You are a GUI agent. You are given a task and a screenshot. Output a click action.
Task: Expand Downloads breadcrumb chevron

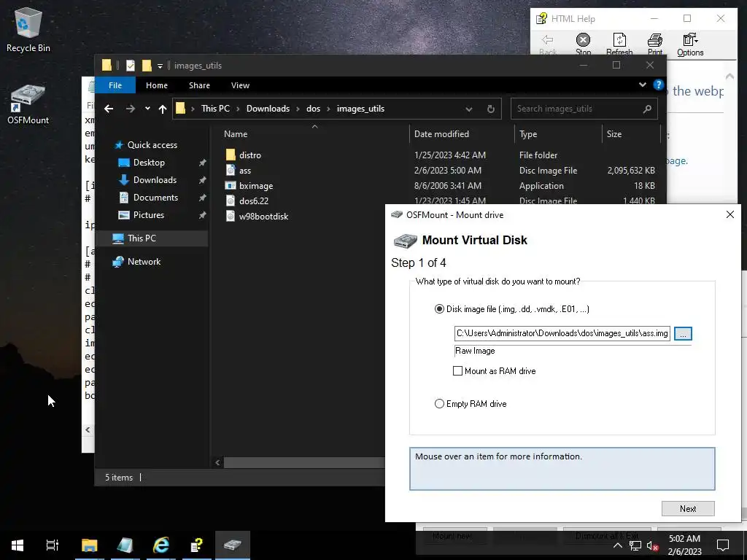[x=298, y=109]
